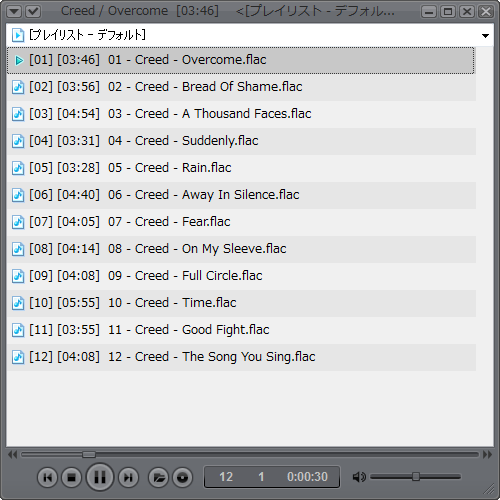500x500 pixels.
Task: Click the elapsed time display 0:00:30
Action: [x=307, y=477]
